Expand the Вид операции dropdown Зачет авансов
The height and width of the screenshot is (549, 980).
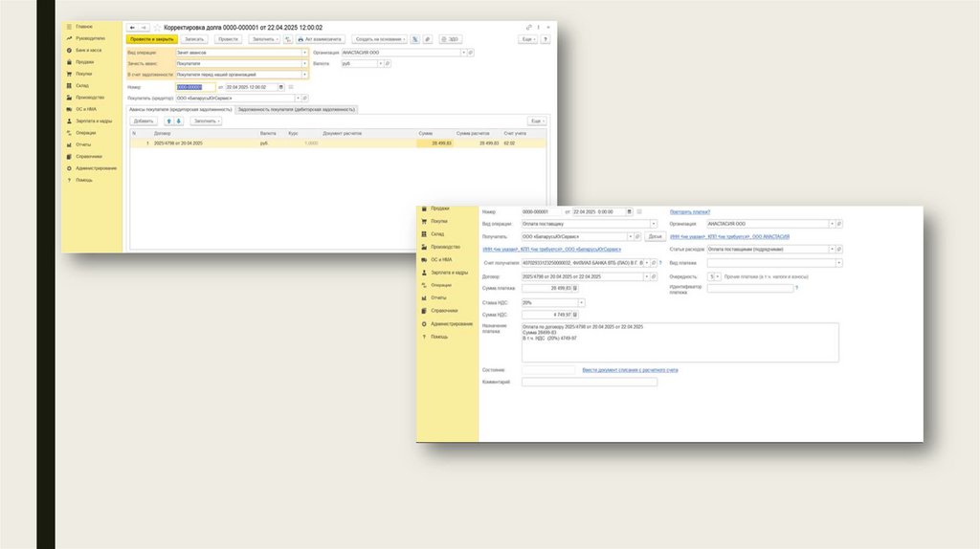point(304,52)
